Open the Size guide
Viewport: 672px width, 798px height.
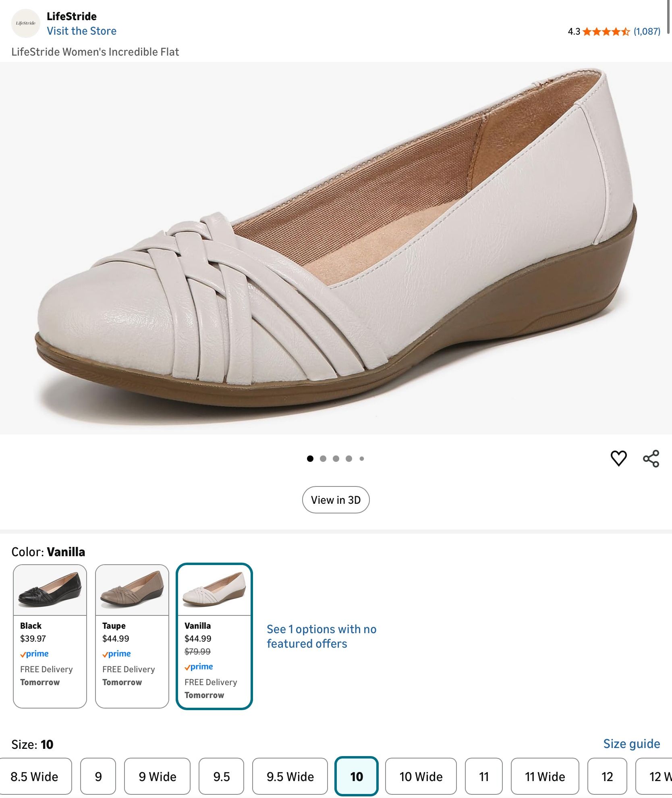point(631,744)
